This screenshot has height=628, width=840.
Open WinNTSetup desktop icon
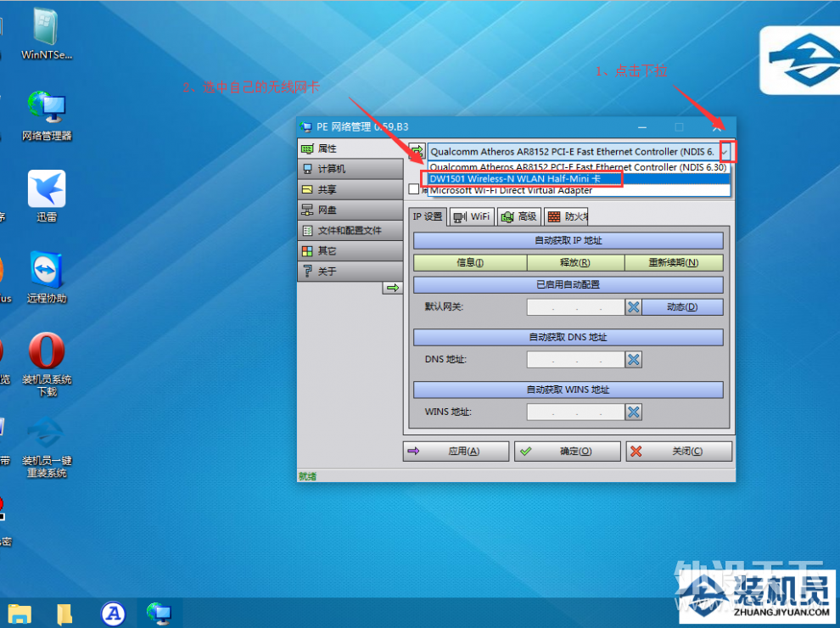point(47,34)
